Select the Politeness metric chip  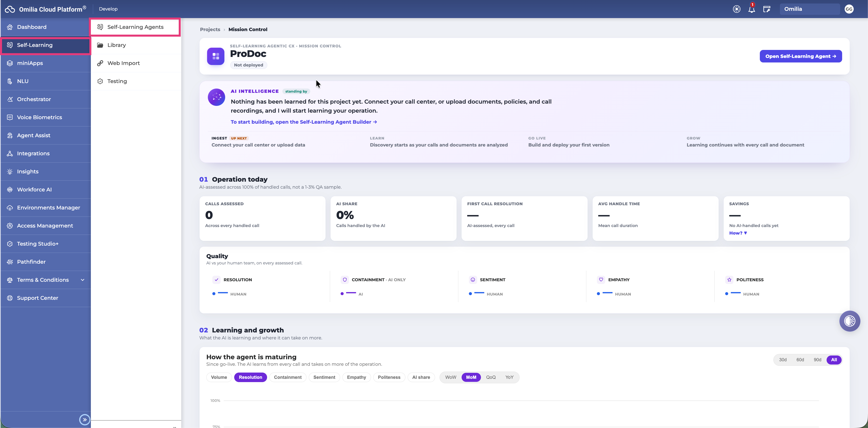pos(389,377)
